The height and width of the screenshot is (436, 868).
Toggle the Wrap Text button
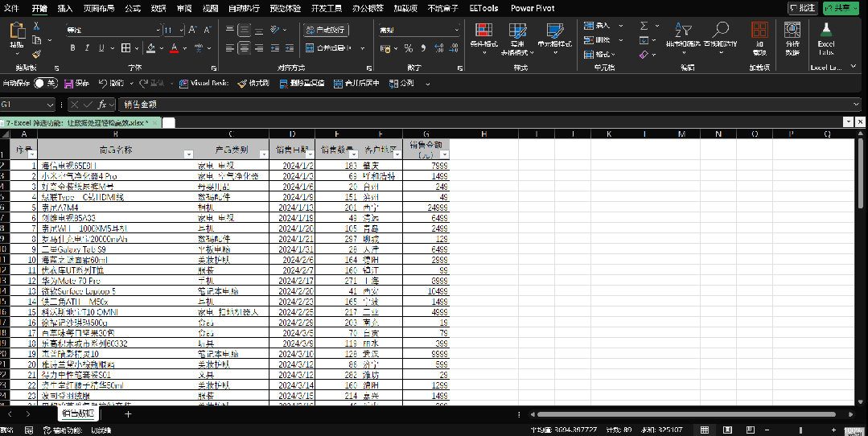click(326, 30)
